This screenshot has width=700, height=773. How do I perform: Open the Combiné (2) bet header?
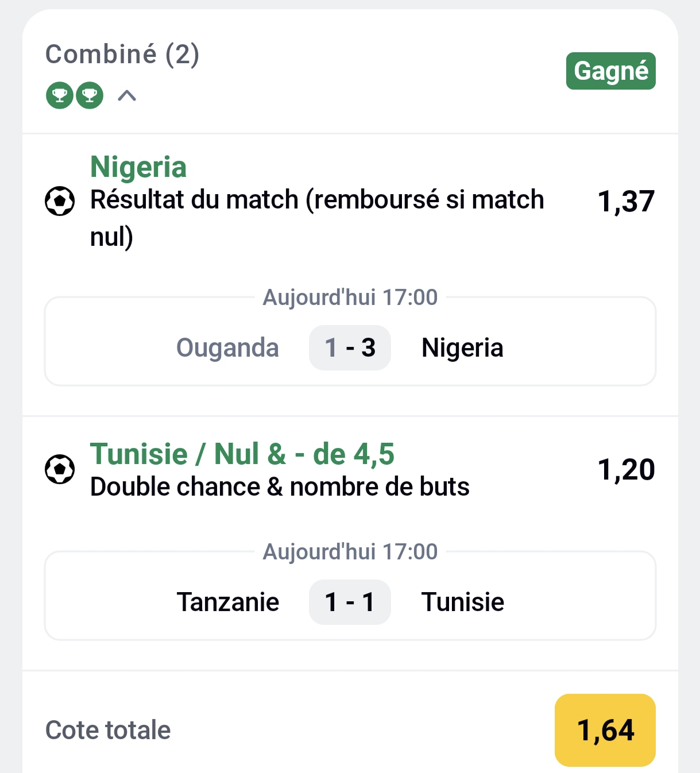pos(122,55)
